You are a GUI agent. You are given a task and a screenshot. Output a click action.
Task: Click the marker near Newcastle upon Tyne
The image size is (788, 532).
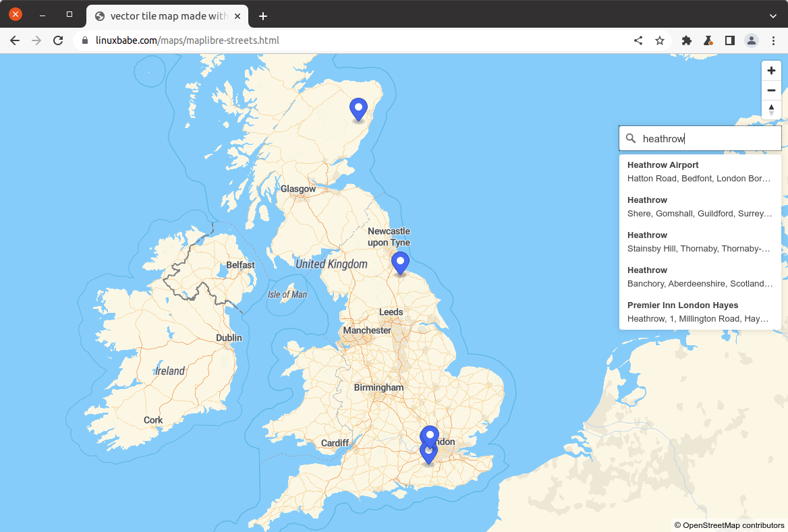[401, 263]
